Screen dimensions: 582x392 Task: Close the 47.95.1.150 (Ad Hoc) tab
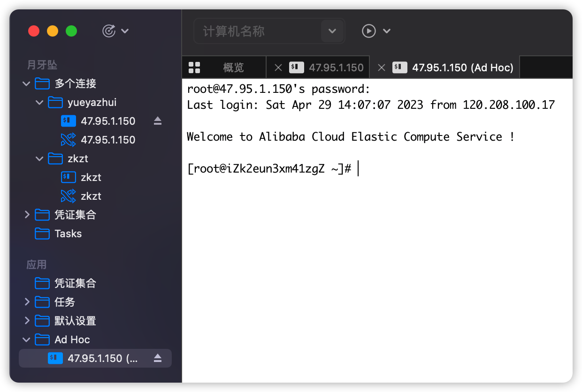(x=382, y=68)
